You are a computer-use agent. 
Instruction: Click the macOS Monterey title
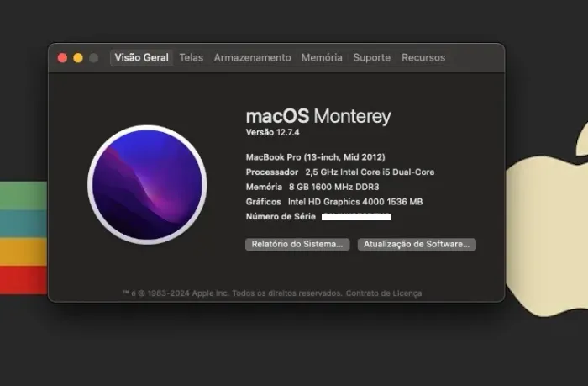point(318,116)
